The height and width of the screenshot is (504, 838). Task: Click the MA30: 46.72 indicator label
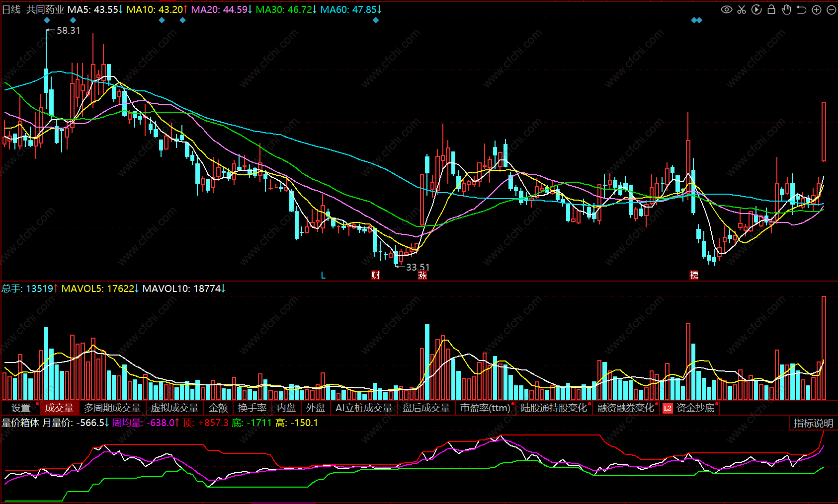pos(286,9)
